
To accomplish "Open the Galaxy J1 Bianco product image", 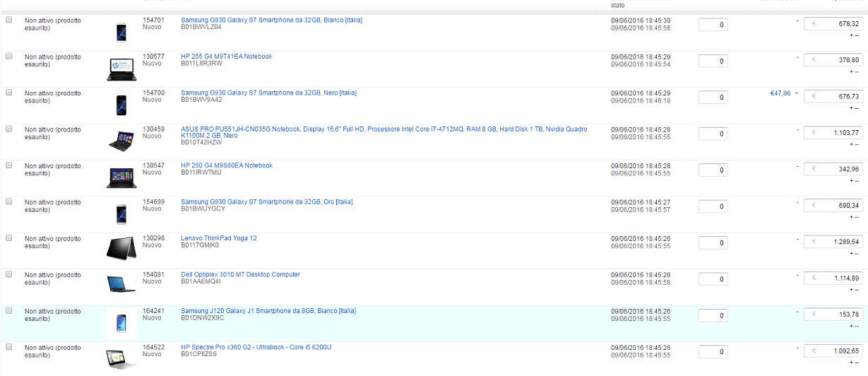I will click(x=121, y=324).
